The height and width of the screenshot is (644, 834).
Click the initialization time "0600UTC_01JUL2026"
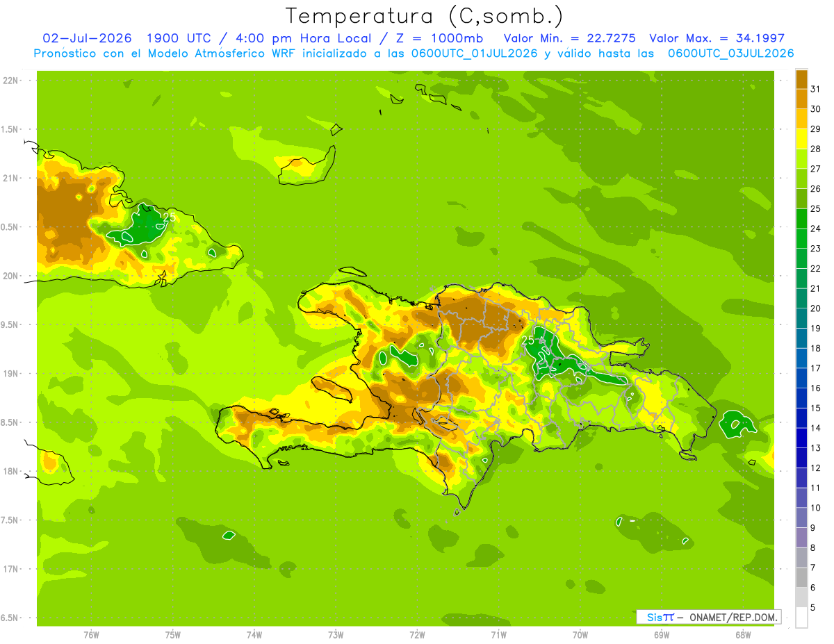click(x=472, y=53)
